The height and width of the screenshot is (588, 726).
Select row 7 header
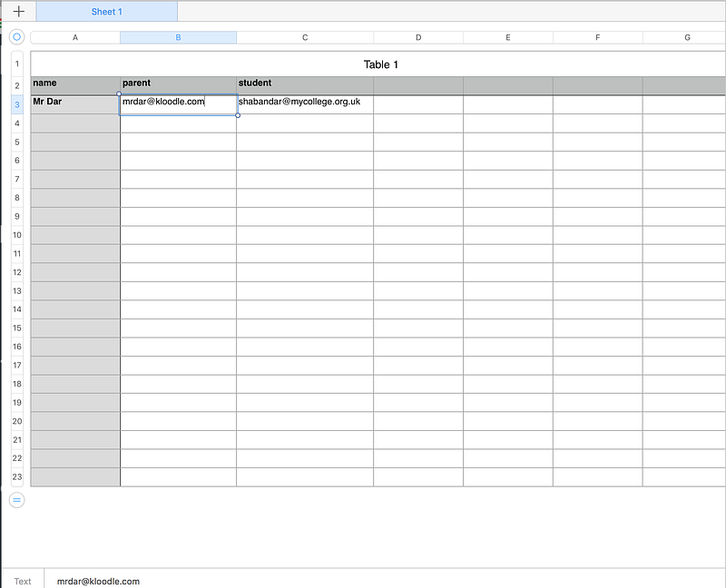(x=17, y=179)
